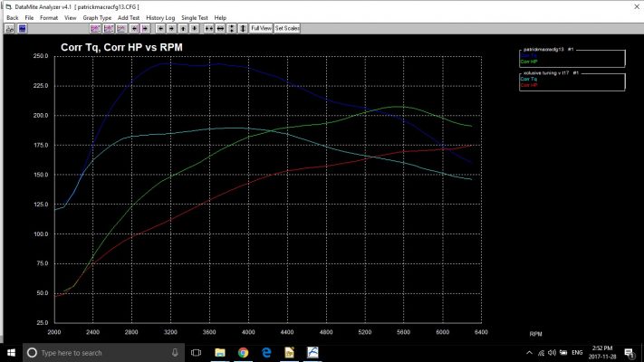The image size is (644, 362).
Task: Click the Cortana microphone icon
Action: 175,353
